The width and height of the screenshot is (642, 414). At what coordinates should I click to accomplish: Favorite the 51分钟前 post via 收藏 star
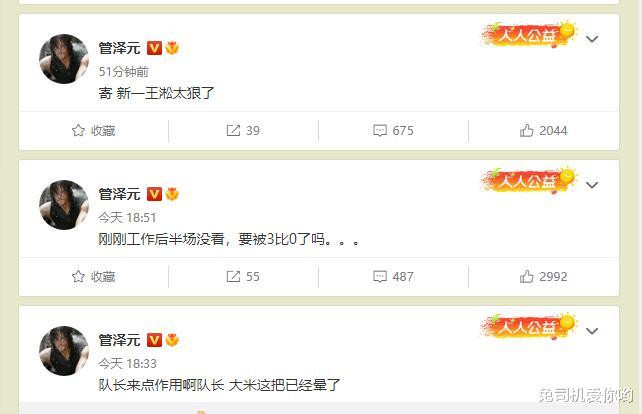[93, 131]
